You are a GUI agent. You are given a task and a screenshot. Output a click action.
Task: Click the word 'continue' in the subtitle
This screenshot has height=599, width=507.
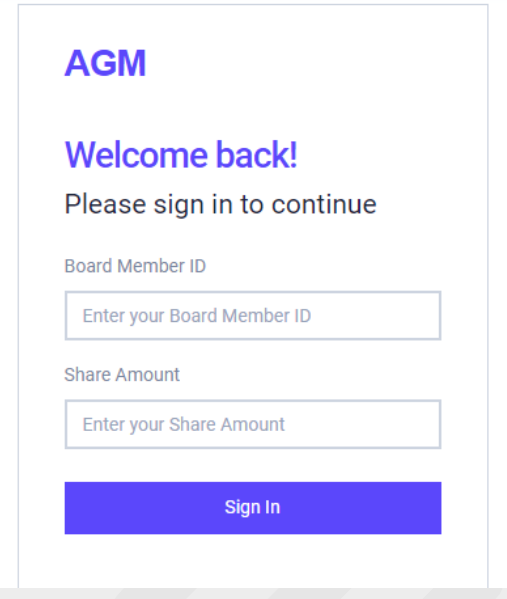tap(324, 204)
